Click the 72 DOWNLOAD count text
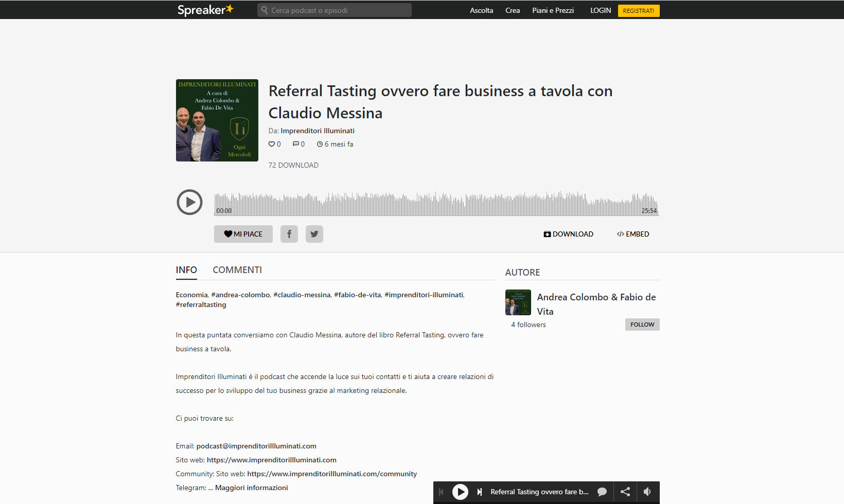This screenshot has width=844, height=504. click(x=293, y=165)
